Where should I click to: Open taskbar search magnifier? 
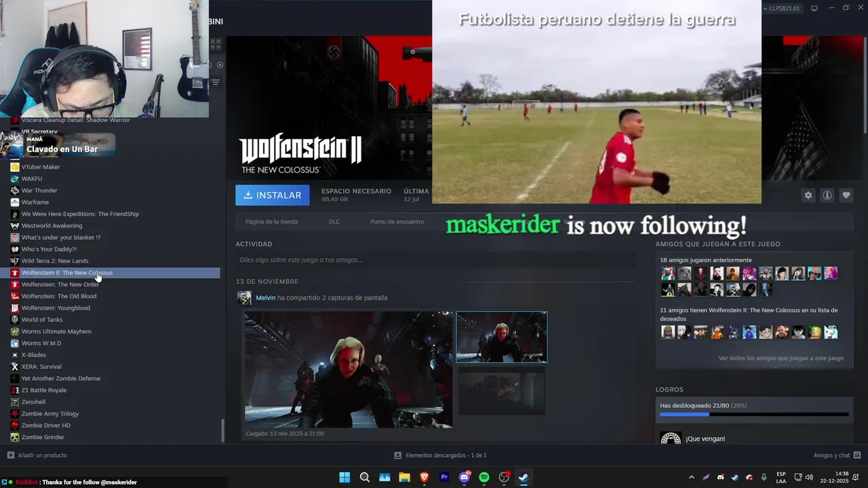click(365, 477)
